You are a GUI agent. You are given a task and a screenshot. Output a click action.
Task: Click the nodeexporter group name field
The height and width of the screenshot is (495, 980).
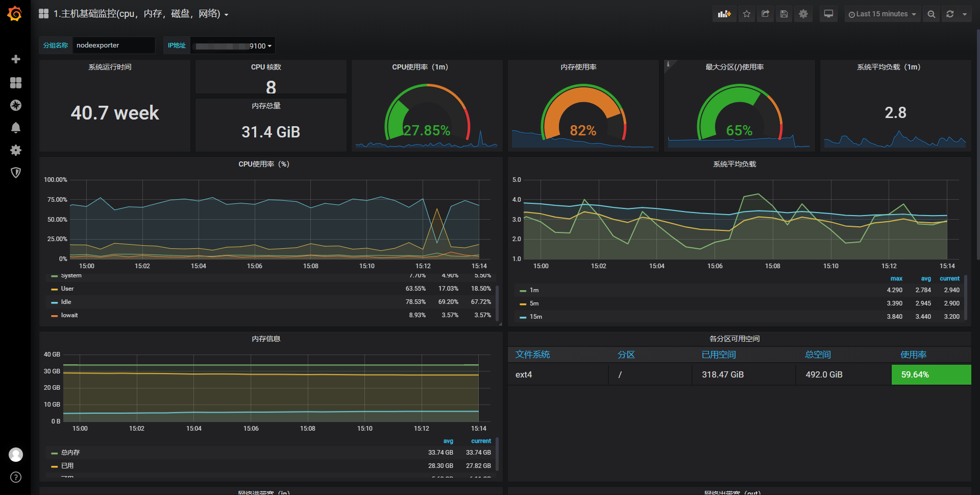(x=113, y=45)
